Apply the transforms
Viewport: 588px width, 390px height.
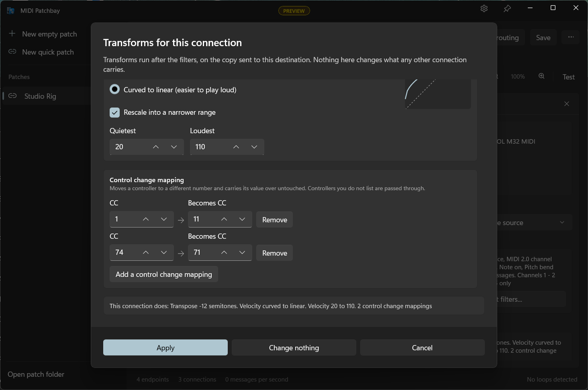pos(165,347)
